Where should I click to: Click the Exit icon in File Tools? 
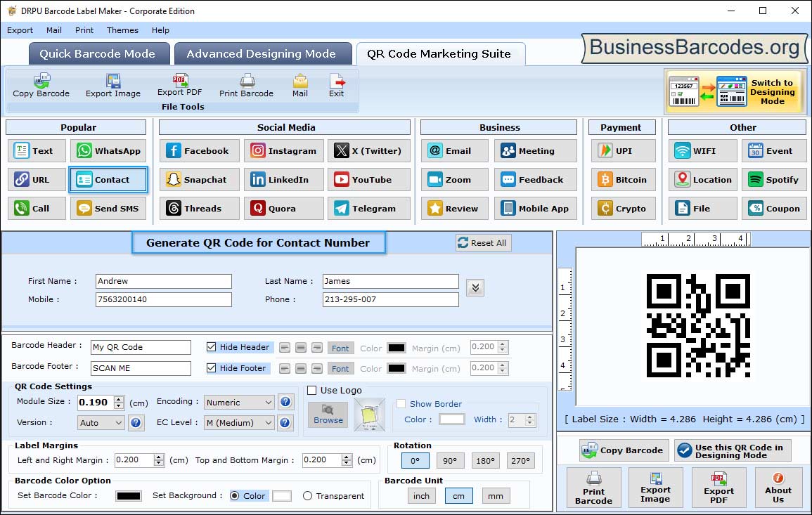pos(337,81)
